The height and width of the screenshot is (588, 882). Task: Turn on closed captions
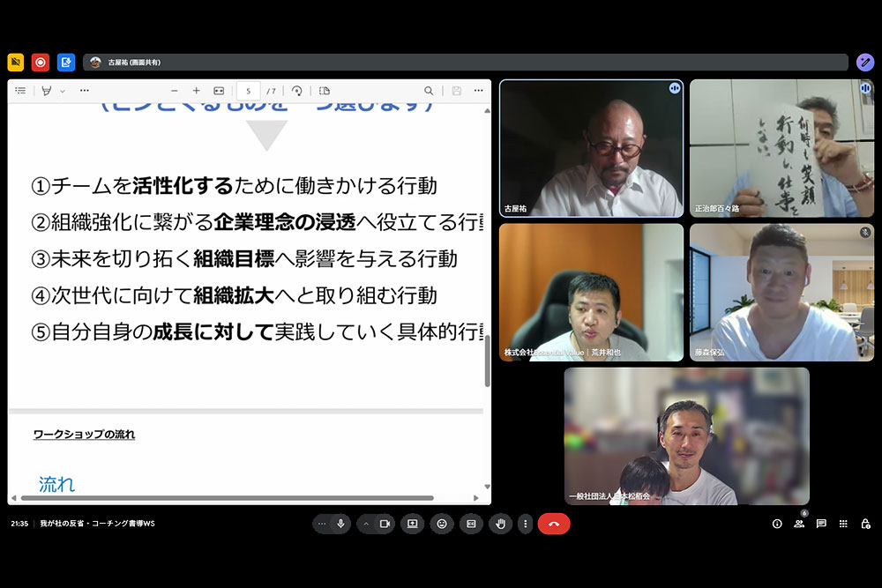(x=471, y=524)
